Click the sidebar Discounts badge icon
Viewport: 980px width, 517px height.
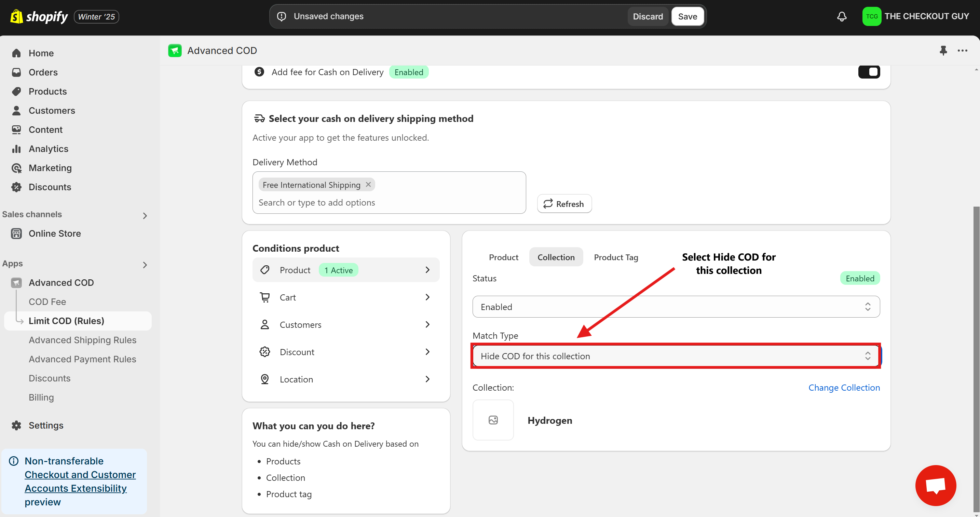click(16, 187)
